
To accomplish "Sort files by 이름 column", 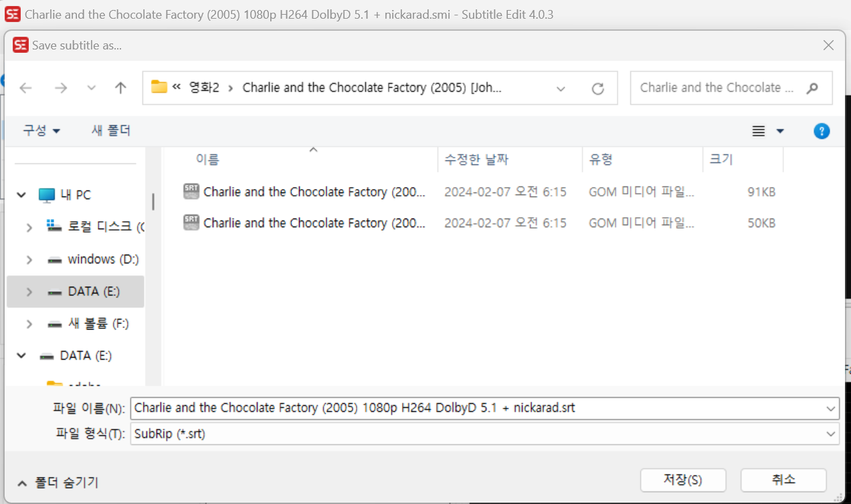I will pyautogui.click(x=207, y=159).
